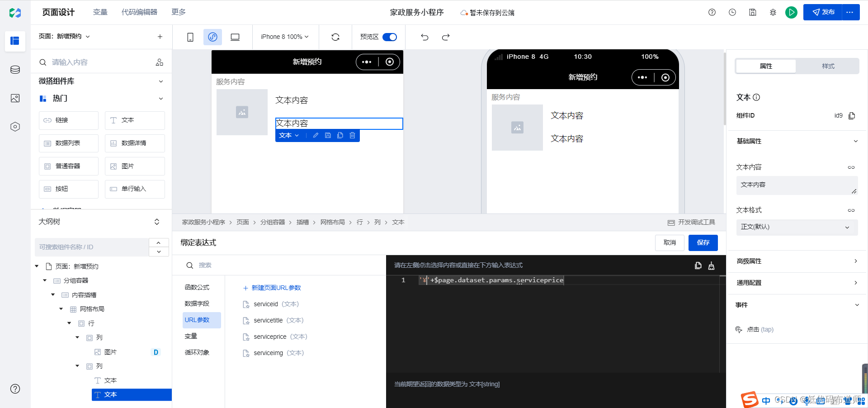Expand the 高级属性 section
Image resolution: width=868 pixels, height=408 pixels.
pyautogui.click(x=855, y=261)
